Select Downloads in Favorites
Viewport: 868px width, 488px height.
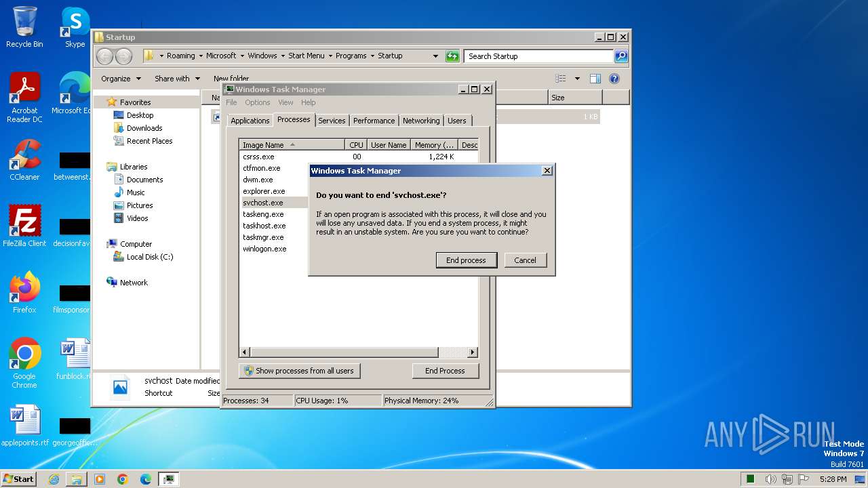point(144,128)
